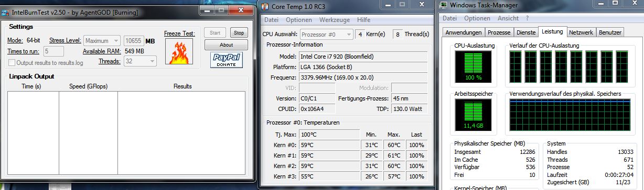Switch to the Prozesse tab
The width and height of the screenshot is (644, 190).
[499, 32]
